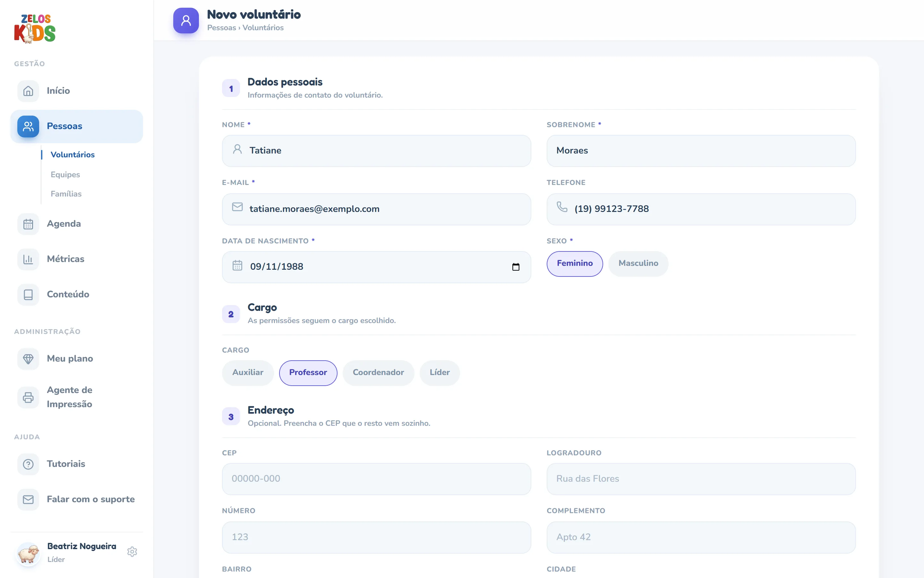Click the purple Novo voluntário header icon
This screenshot has width=924, height=578.
[186, 21]
